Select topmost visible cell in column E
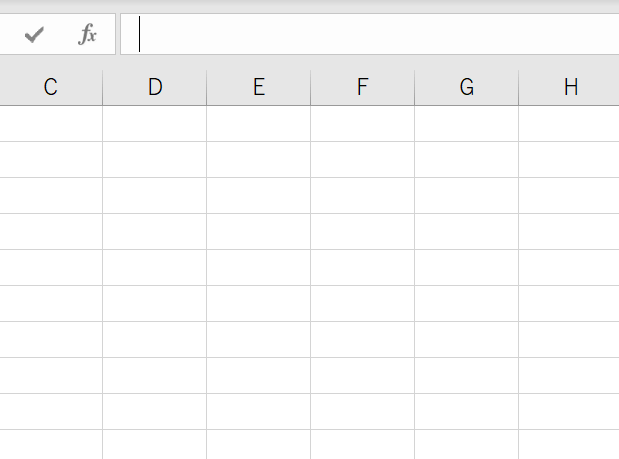This screenshot has width=619, height=459. tap(259, 124)
